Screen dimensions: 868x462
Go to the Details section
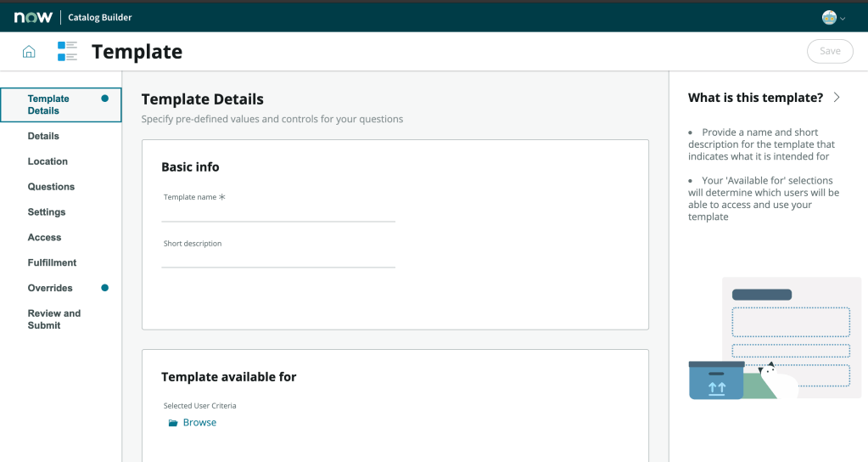43,136
